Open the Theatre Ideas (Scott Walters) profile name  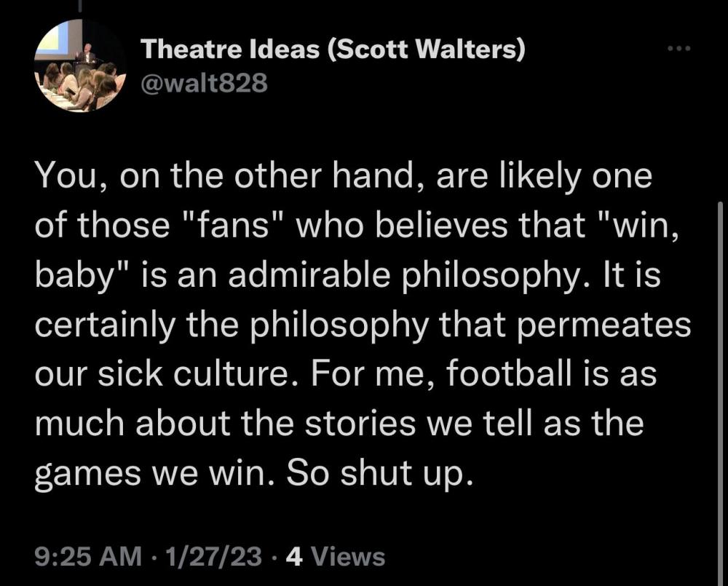coord(333,50)
